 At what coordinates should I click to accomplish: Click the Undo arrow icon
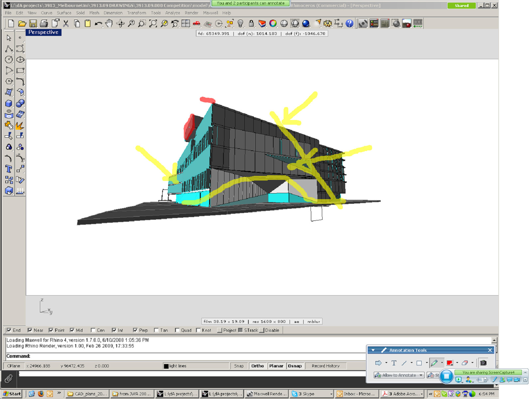(98, 23)
